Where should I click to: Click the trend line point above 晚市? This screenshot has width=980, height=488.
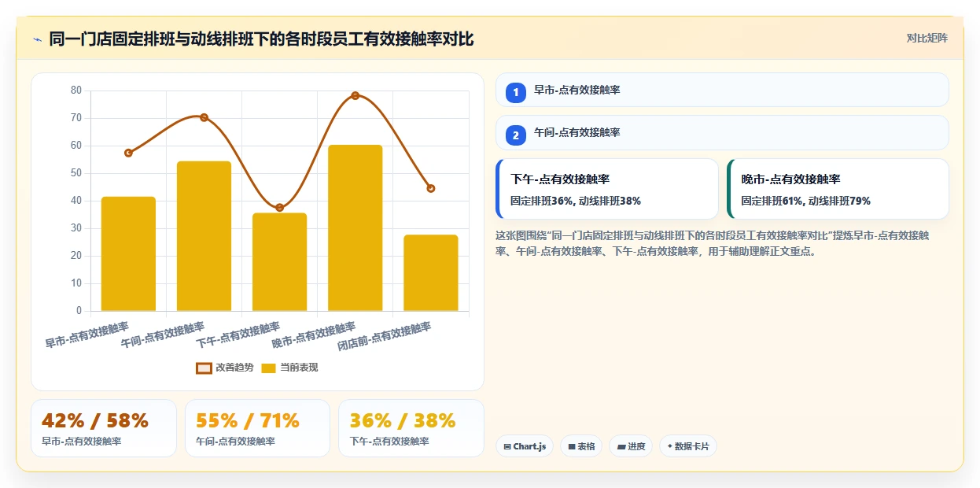[356, 95]
